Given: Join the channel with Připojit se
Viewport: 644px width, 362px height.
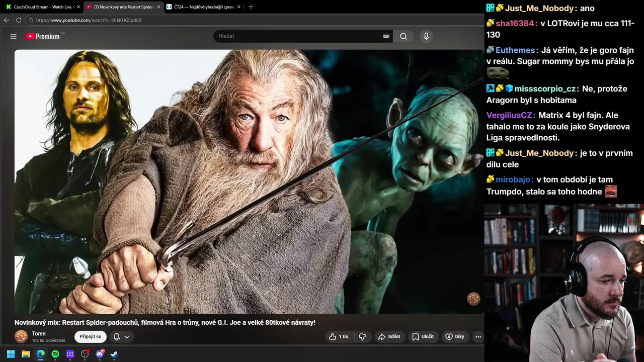Looking at the screenshot, I should (91, 337).
